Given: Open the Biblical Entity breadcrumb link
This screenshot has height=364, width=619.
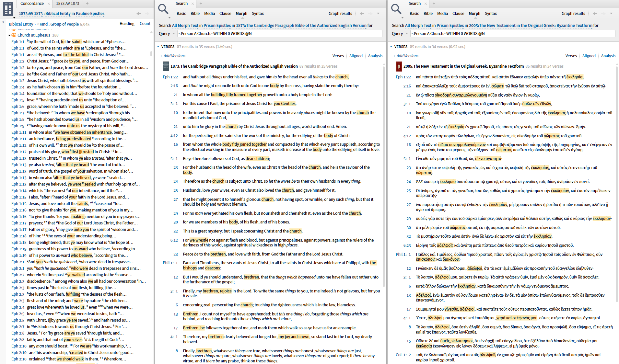Looking at the screenshot, I should coord(21,24).
